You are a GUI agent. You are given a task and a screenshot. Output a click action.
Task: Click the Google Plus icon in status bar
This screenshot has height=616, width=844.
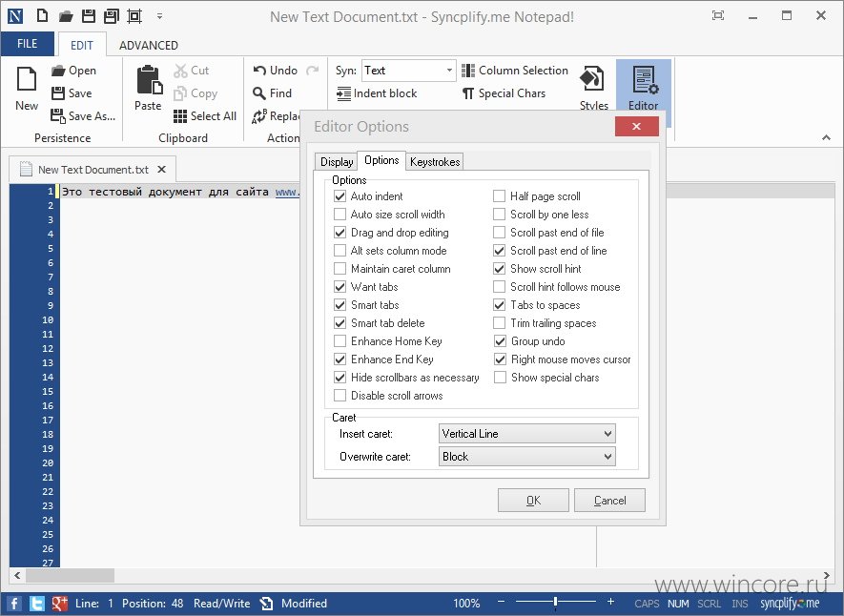(59, 603)
